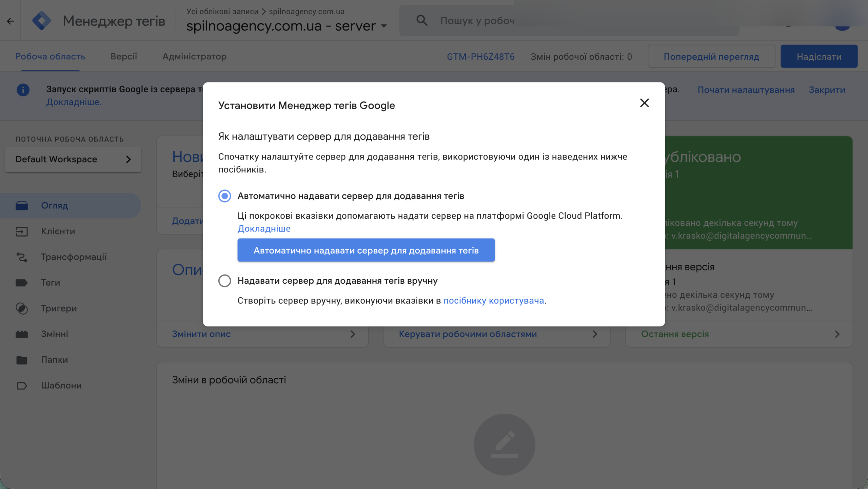Viewport: 868px width, 489px height.
Task: Click the info icon in the banner
Action: click(x=23, y=90)
